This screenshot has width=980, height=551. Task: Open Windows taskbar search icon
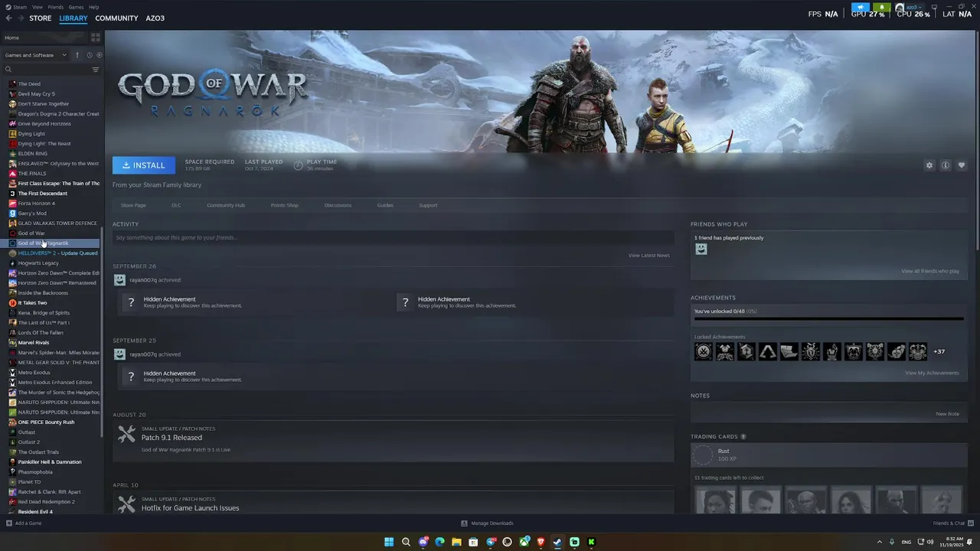pos(406,542)
